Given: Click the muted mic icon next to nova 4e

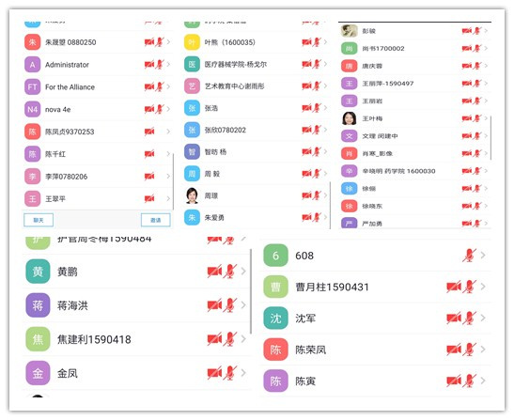Looking at the screenshot, I should pyautogui.click(x=160, y=109).
